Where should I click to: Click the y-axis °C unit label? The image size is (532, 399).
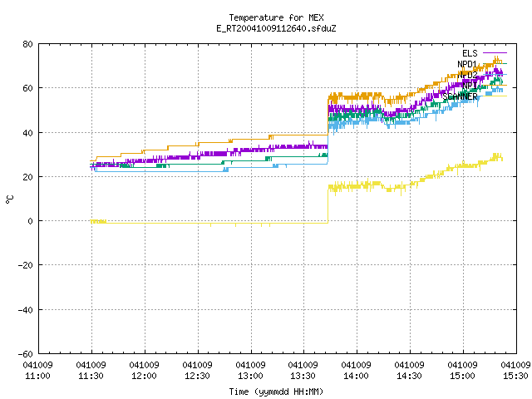(x=9, y=199)
